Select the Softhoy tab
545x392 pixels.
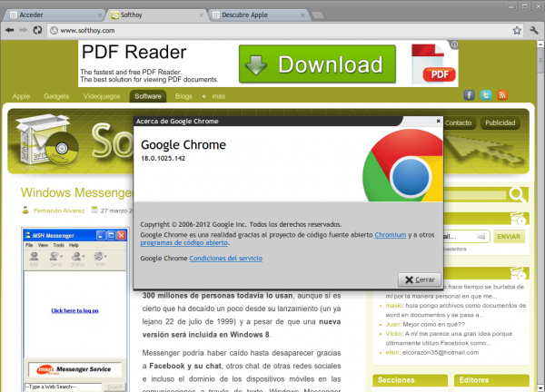[x=157, y=15]
